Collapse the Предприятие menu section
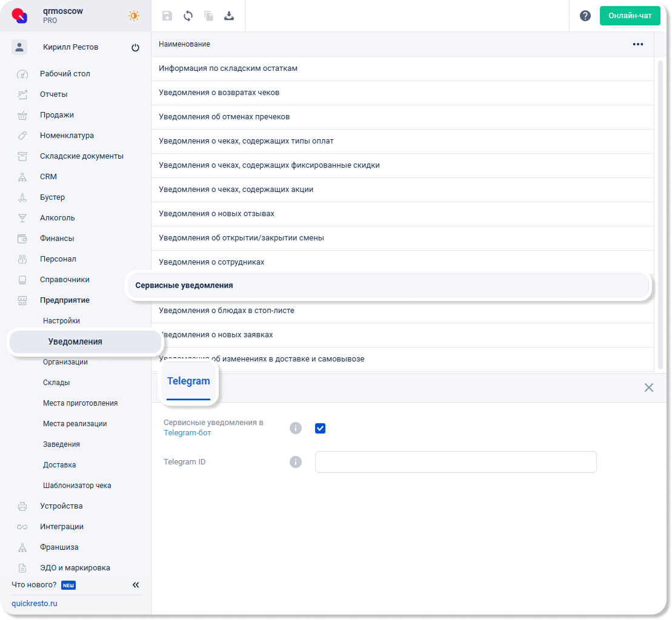Screen dimensions: 672x620 pyautogui.click(x=65, y=300)
